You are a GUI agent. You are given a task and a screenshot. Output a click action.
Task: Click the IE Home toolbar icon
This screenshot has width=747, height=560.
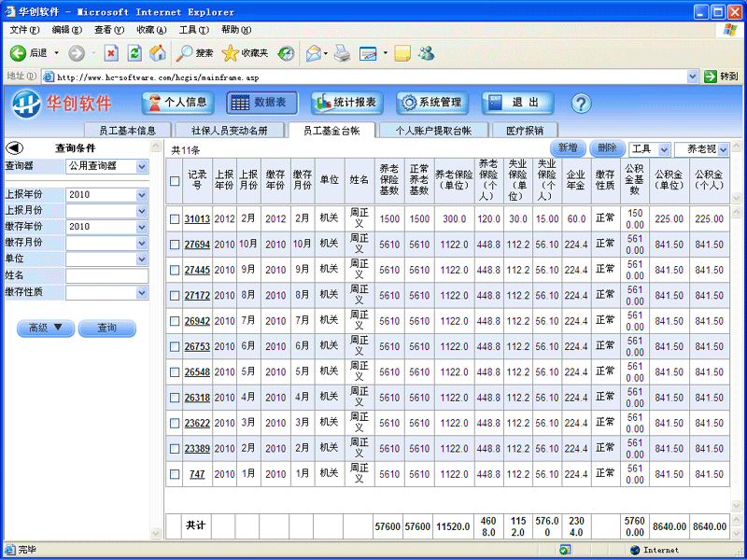tap(158, 53)
